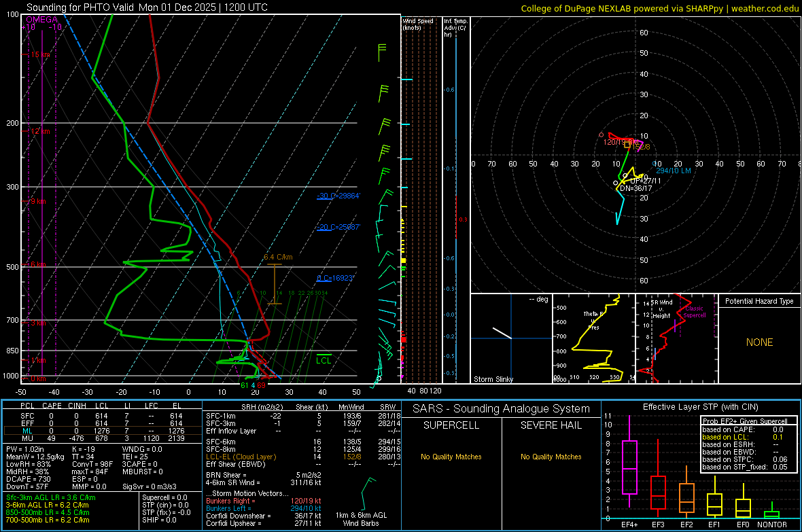
Task: Click the 'LCL-EL (Cloud Layer)' row
Action: 302,457
